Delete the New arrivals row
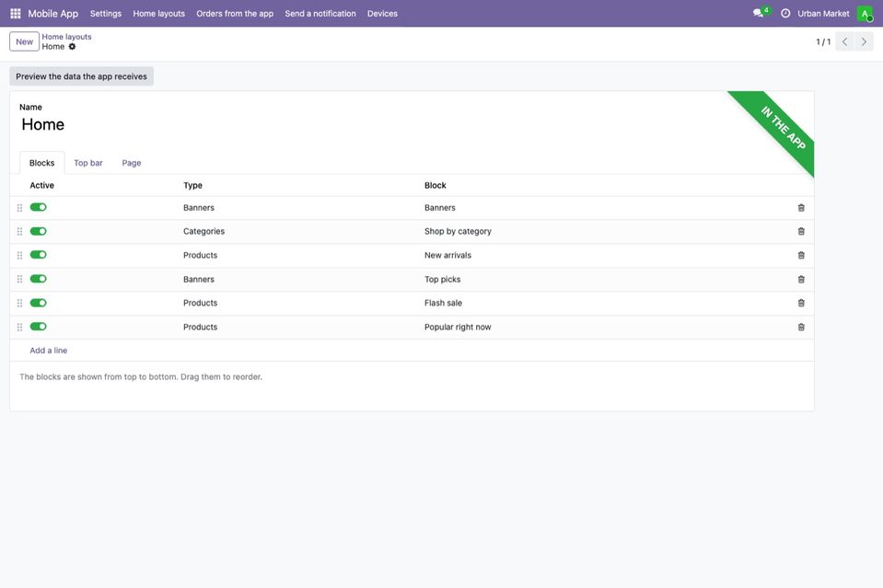 click(x=801, y=256)
